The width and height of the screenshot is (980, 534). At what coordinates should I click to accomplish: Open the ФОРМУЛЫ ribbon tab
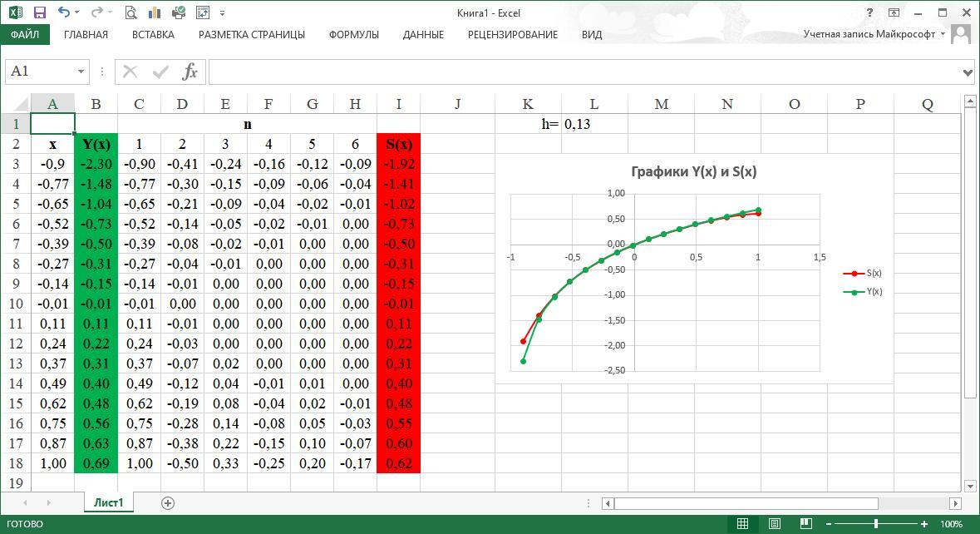point(354,35)
